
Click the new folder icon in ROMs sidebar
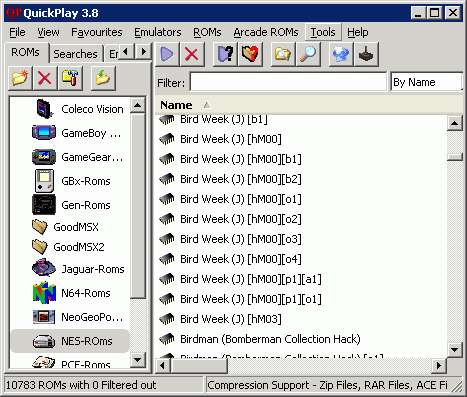pyautogui.click(x=20, y=78)
